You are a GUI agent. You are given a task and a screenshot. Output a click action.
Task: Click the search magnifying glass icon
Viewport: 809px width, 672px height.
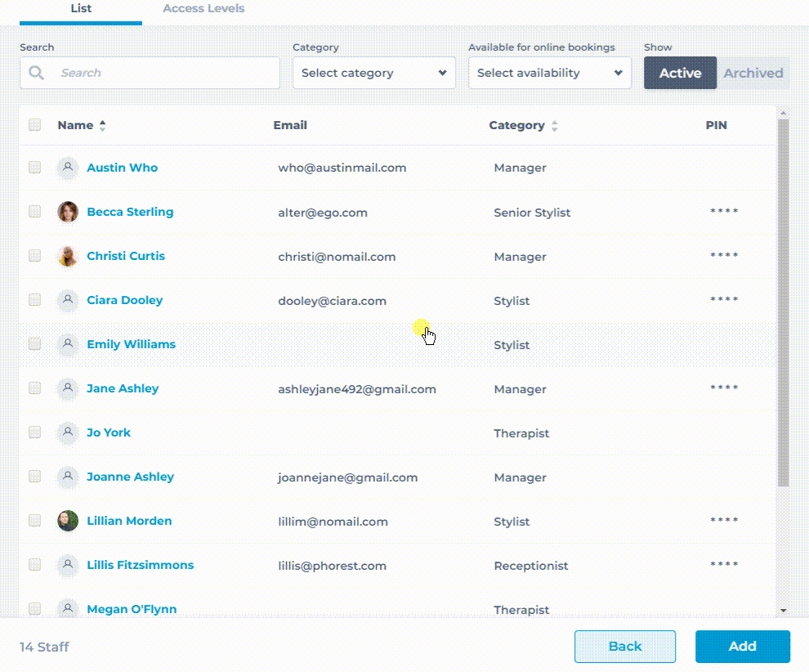pyautogui.click(x=35, y=73)
